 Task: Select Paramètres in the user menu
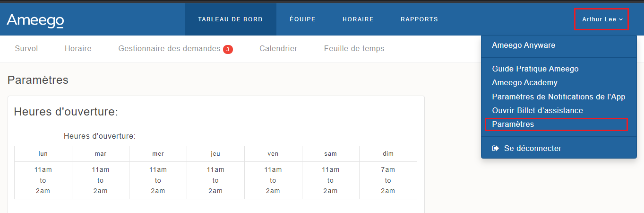click(x=513, y=124)
